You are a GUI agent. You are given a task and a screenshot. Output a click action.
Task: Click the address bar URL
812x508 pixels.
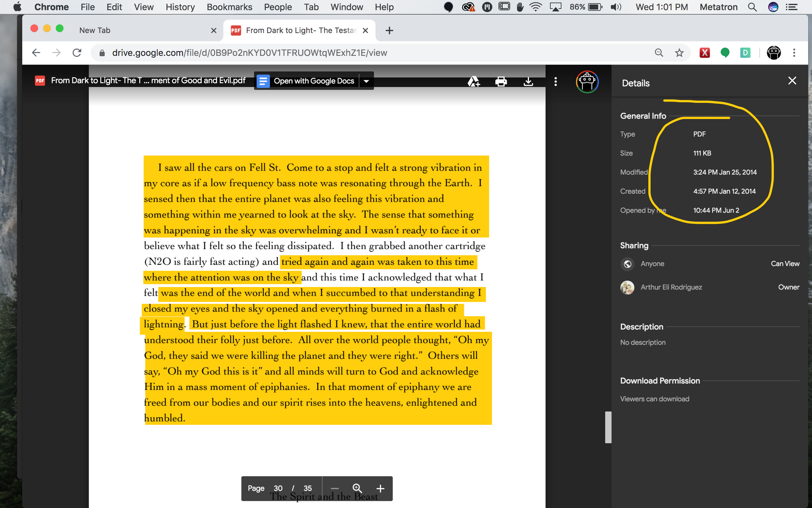tap(249, 53)
